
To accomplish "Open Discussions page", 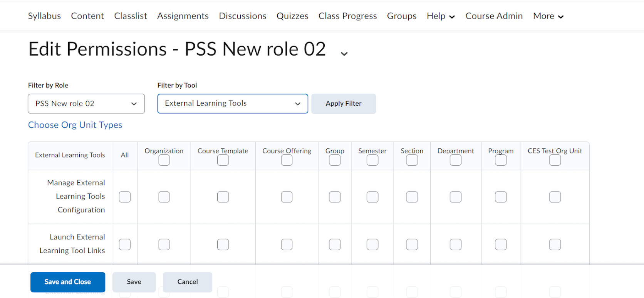I will pyautogui.click(x=243, y=16).
